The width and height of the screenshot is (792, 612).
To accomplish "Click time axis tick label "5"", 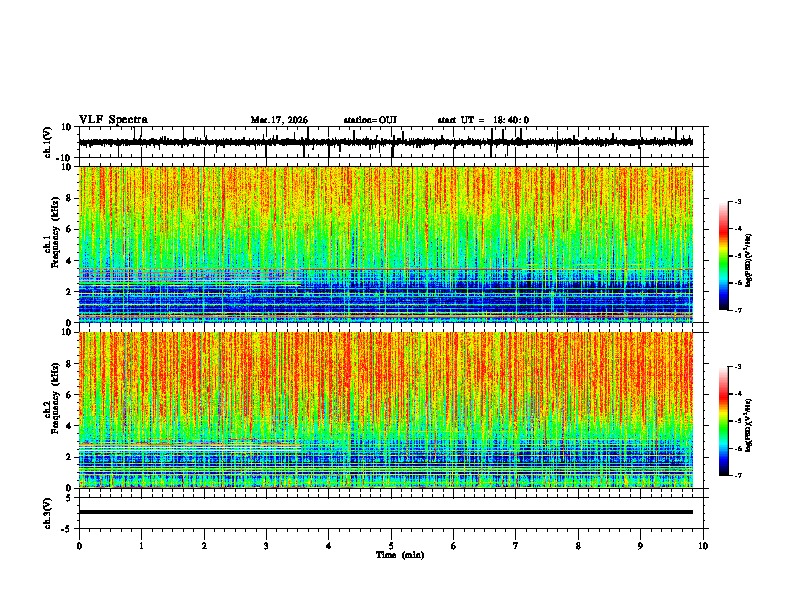I will pos(391,546).
